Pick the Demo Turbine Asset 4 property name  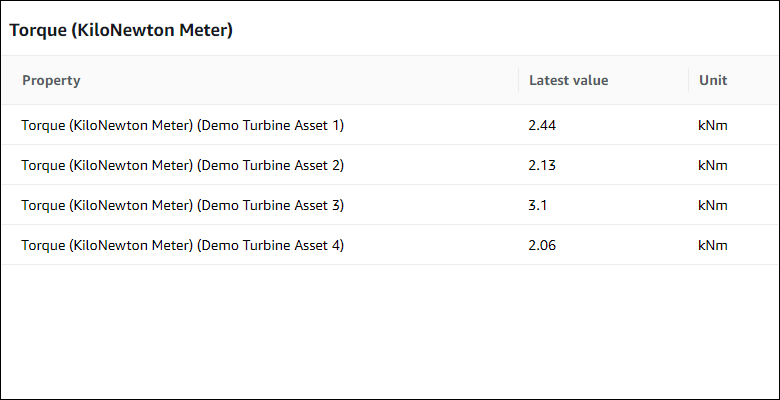pyautogui.click(x=182, y=245)
